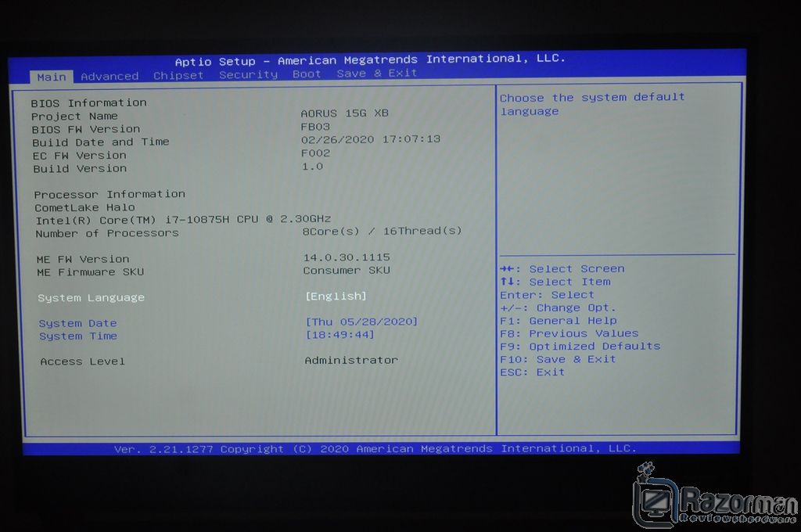Click the BIOS FW Version label
Screen dimensions: 801x532
pyautogui.click(x=86, y=130)
